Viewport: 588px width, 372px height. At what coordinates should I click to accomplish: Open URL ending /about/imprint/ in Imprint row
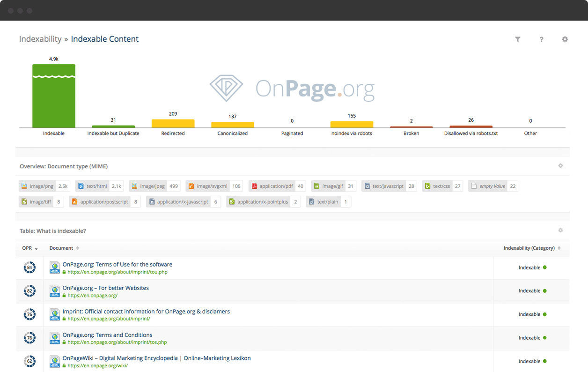[109, 319]
